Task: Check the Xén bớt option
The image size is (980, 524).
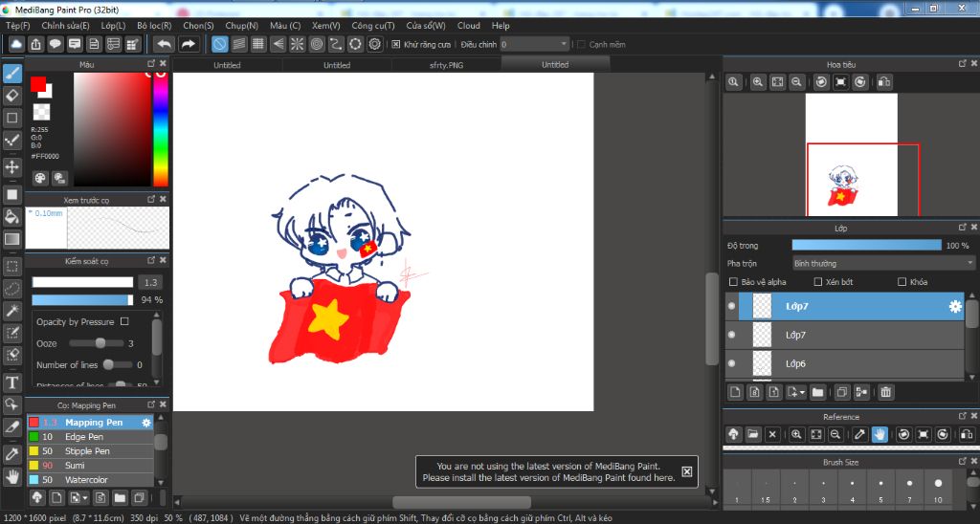Action: [x=818, y=282]
